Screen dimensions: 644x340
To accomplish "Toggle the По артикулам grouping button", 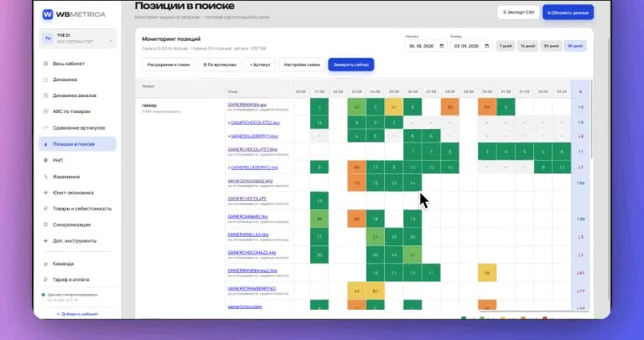I will coord(220,64).
